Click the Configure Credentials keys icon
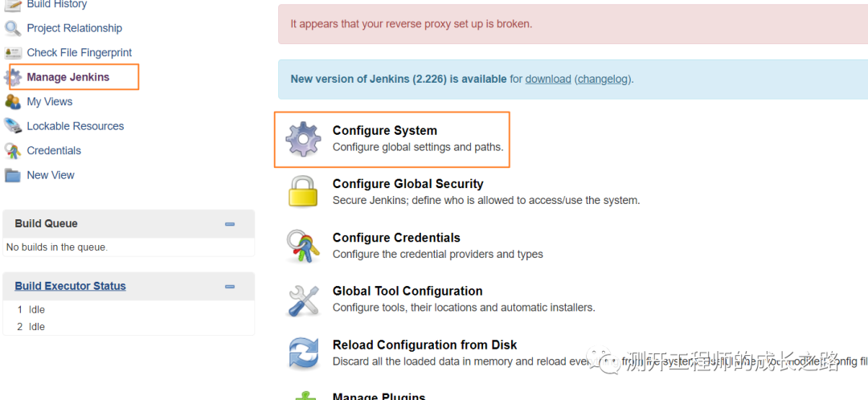The image size is (868, 400). point(303,246)
